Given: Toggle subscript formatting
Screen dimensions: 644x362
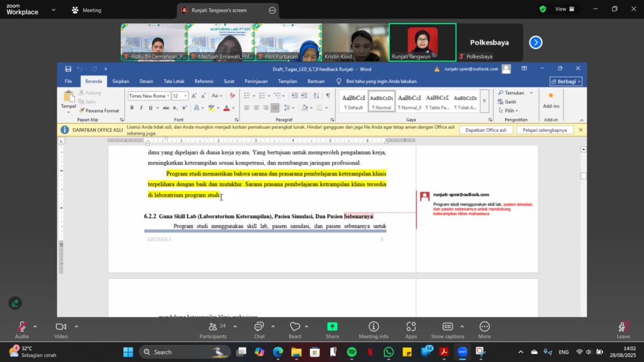Looking at the screenshot, I should point(175,108).
